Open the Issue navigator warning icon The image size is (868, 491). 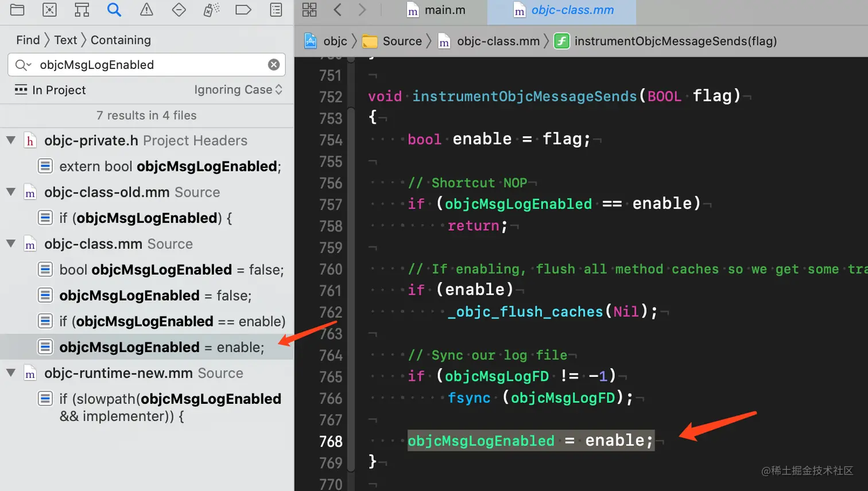point(146,10)
